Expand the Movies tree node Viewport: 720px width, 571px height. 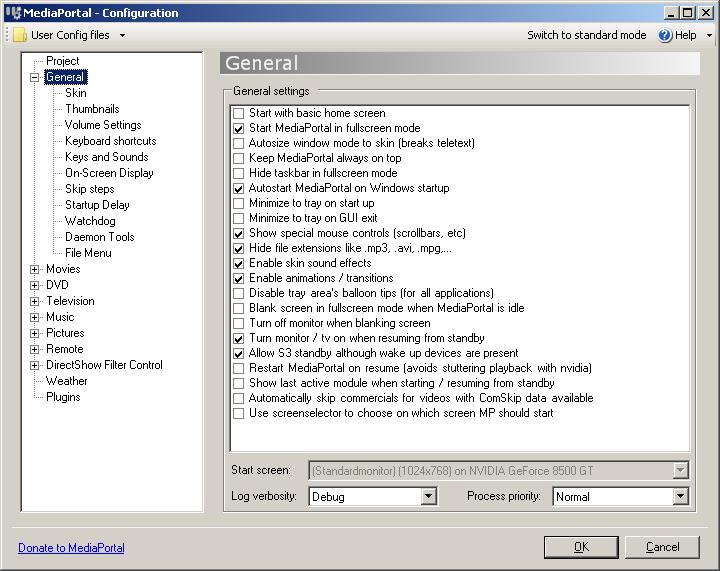pos(35,269)
